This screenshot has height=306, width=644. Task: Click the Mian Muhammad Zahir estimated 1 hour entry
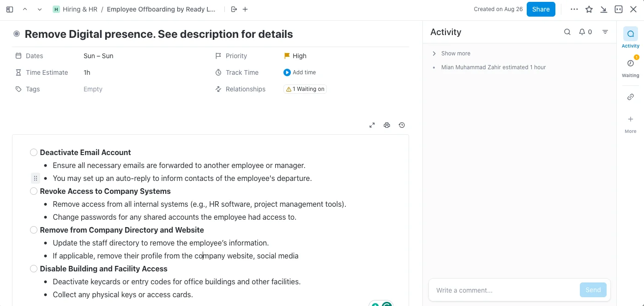(494, 67)
